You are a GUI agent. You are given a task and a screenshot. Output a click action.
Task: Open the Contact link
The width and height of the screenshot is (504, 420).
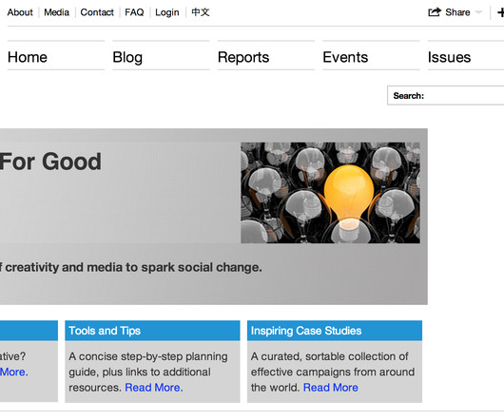point(97,12)
